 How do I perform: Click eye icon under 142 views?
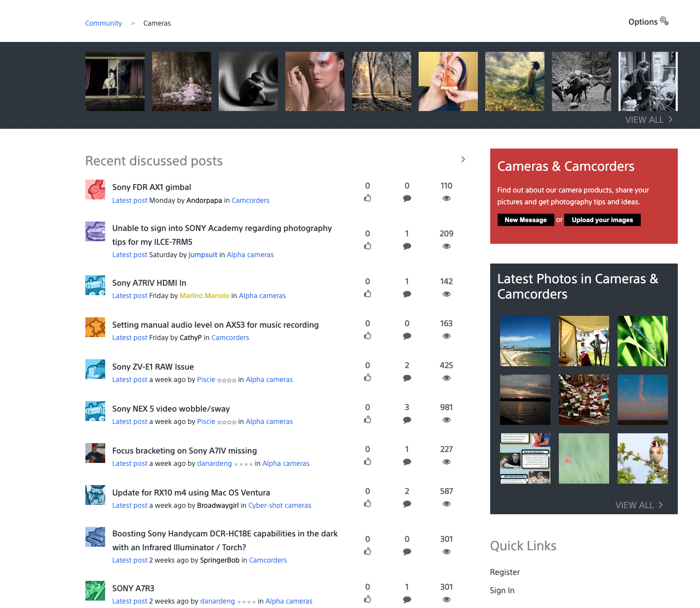(447, 294)
